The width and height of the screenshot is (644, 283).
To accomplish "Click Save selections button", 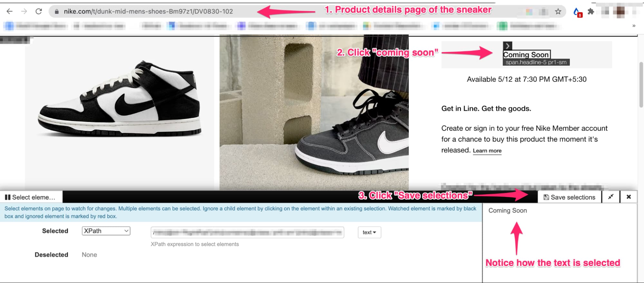I will point(569,197).
